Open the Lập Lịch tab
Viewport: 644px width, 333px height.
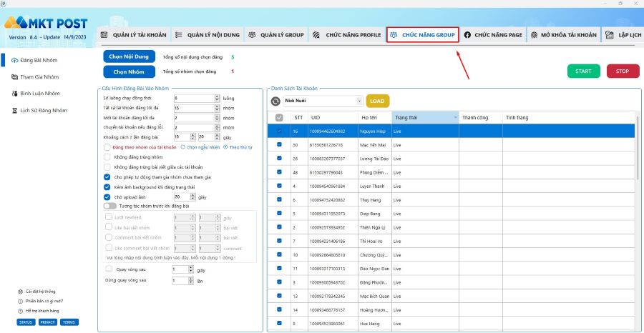click(x=623, y=35)
